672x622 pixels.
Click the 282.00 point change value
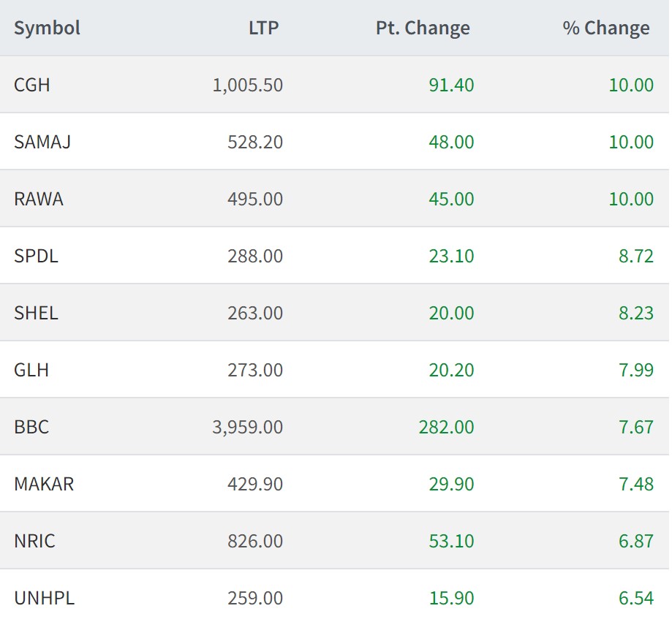click(446, 427)
